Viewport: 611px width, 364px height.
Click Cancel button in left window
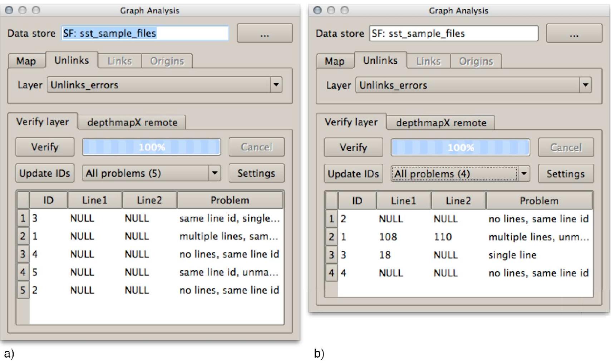(x=257, y=147)
